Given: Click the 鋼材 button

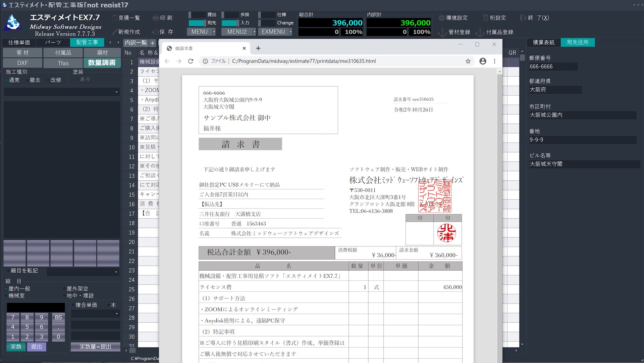Looking at the screenshot, I should point(102,53).
